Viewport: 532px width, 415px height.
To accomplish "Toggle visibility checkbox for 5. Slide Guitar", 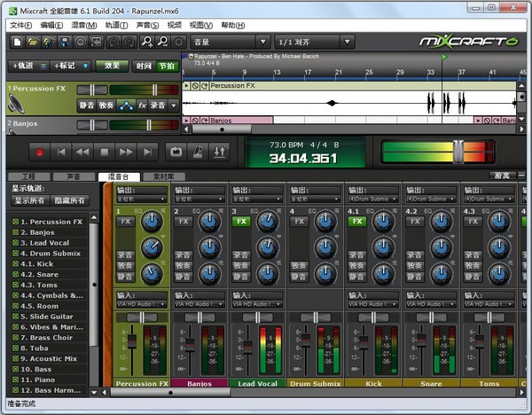I will (x=15, y=317).
